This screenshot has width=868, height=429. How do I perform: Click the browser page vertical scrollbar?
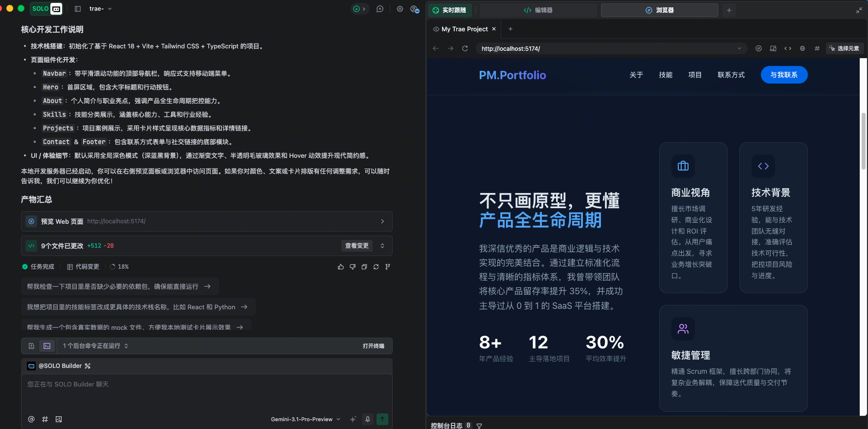pyautogui.click(x=863, y=142)
